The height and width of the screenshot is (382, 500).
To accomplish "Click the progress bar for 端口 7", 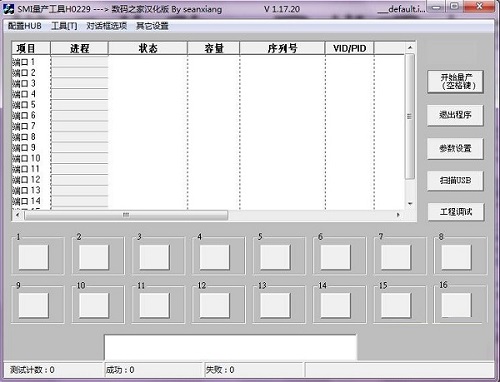I will (80, 126).
